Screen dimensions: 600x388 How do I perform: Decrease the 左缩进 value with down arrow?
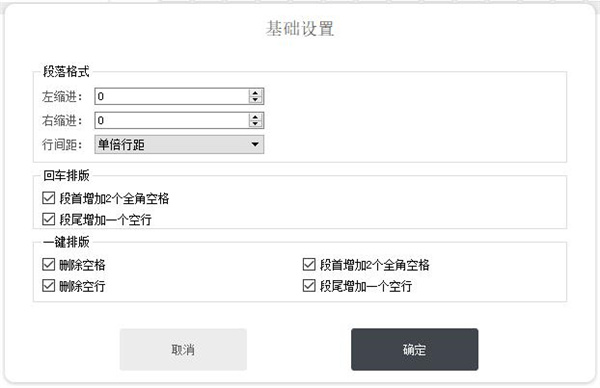pos(255,99)
